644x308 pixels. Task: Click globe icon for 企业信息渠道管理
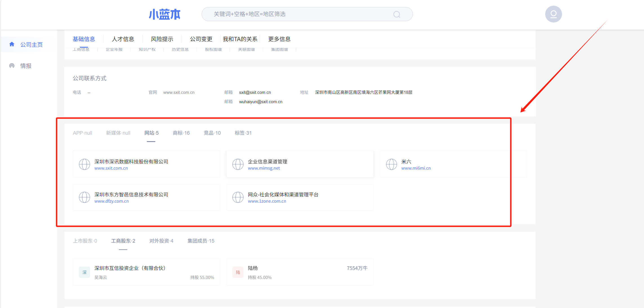click(238, 164)
